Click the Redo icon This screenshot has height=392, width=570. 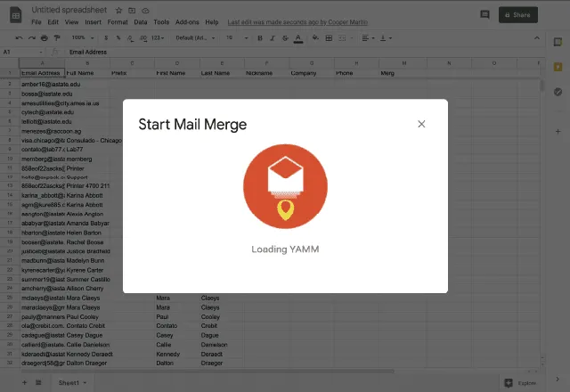click(32, 37)
